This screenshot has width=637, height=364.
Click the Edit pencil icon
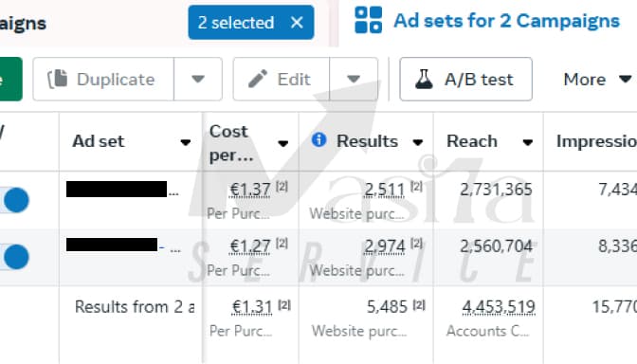point(258,79)
